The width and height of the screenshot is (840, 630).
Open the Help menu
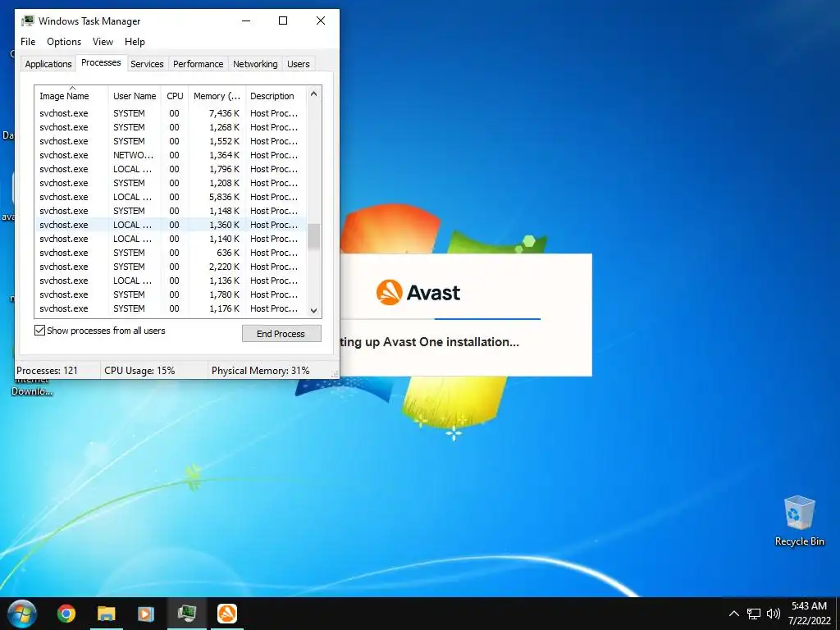pyautogui.click(x=135, y=42)
